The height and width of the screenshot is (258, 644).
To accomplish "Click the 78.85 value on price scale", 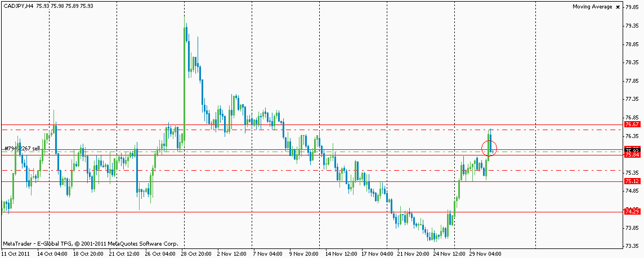I will [x=632, y=44].
